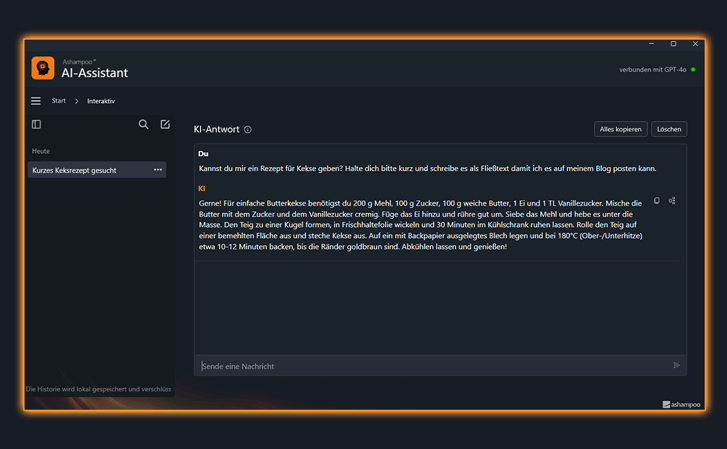Click the Ashampoo AI-Assistant logo icon
This screenshot has width=727, height=449.
[43, 68]
